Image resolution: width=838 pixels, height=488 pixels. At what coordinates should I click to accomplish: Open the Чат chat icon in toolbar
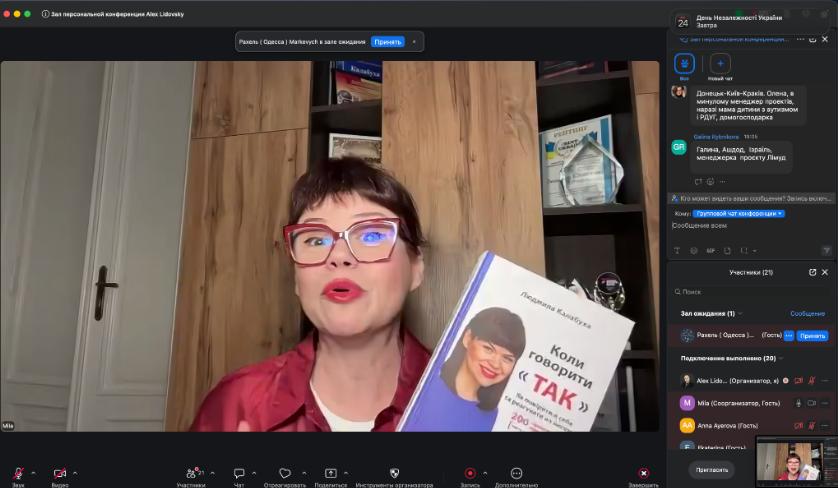point(239,473)
